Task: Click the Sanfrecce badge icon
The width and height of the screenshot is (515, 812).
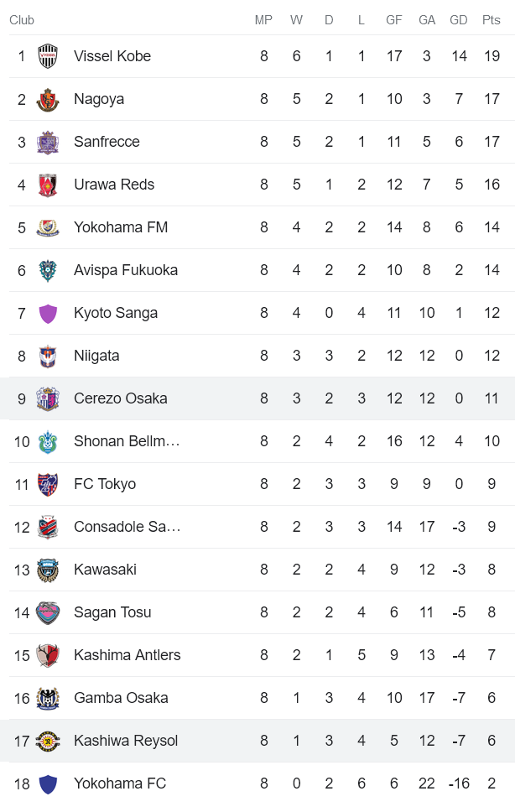Action: click(x=49, y=142)
